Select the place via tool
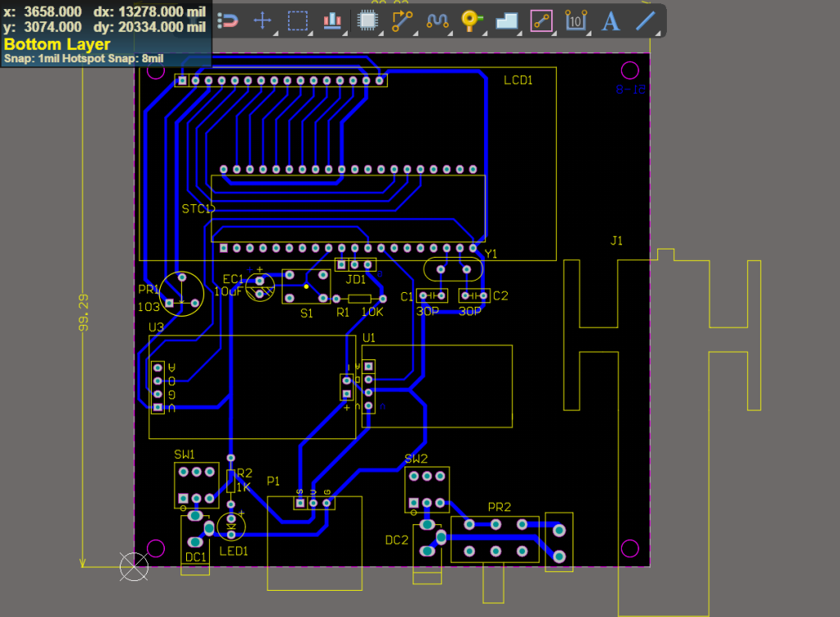Image resolution: width=840 pixels, height=617 pixels. pyautogui.click(x=470, y=21)
